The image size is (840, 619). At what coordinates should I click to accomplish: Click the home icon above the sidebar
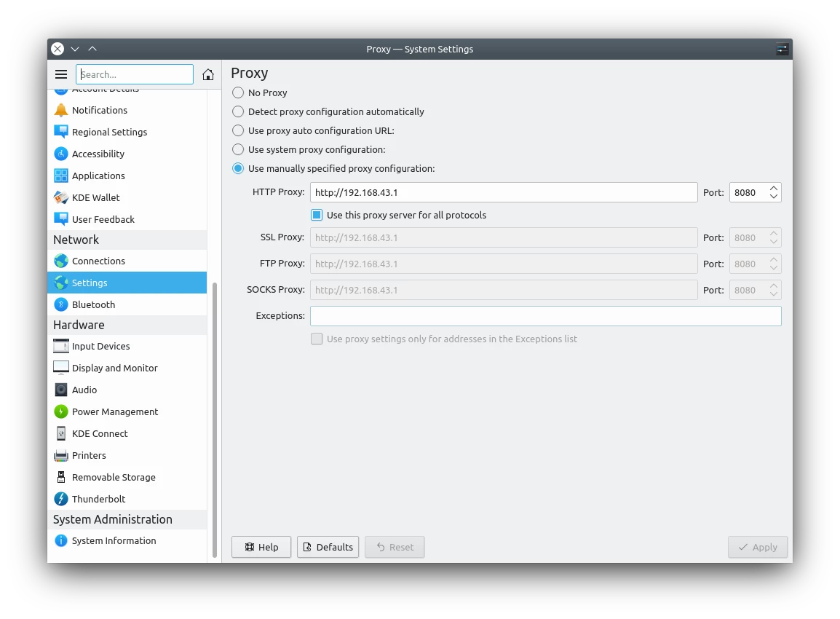tap(208, 74)
